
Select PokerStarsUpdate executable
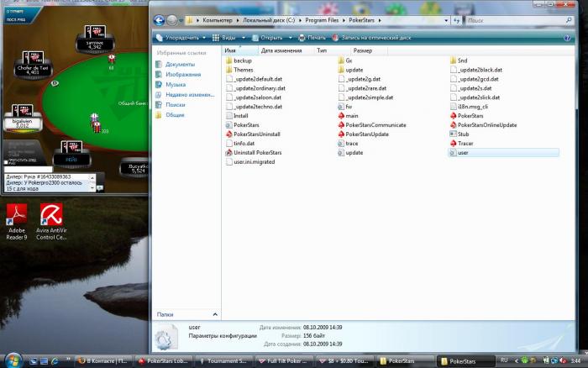(363, 134)
